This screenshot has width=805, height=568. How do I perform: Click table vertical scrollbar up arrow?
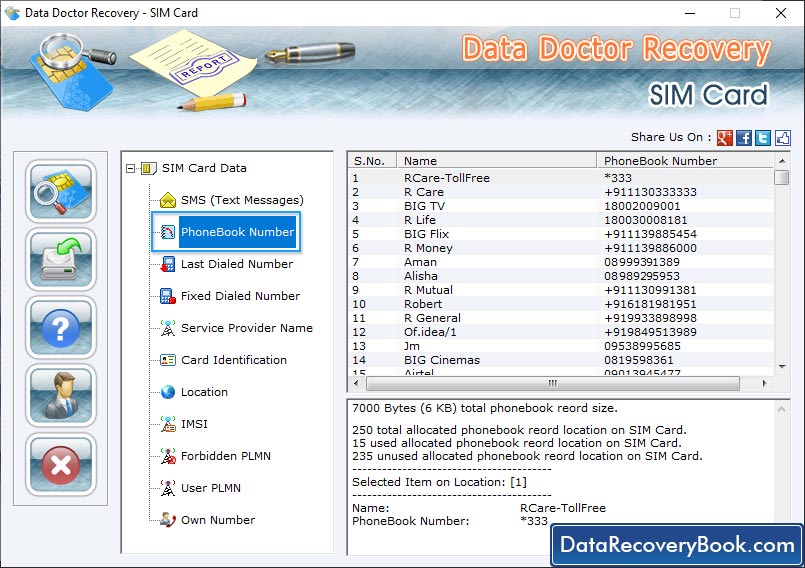pyautogui.click(x=782, y=161)
